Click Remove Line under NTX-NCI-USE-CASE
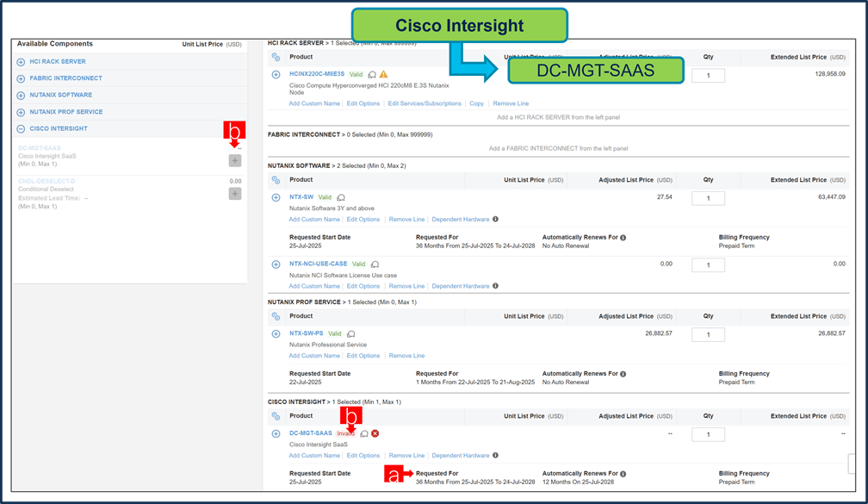The image size is (868, 504). coord(406,286)
